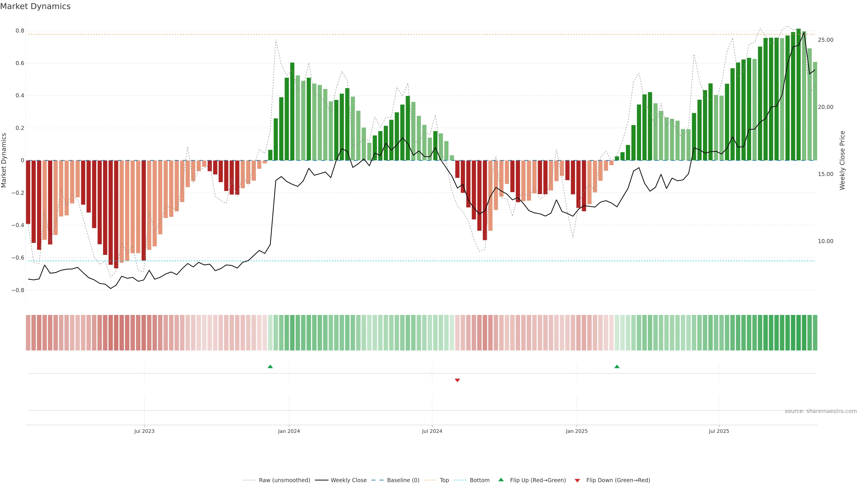868x488 pixels.
Task: Hide the Bottom threshold line via legend
Action: (479, 480)
